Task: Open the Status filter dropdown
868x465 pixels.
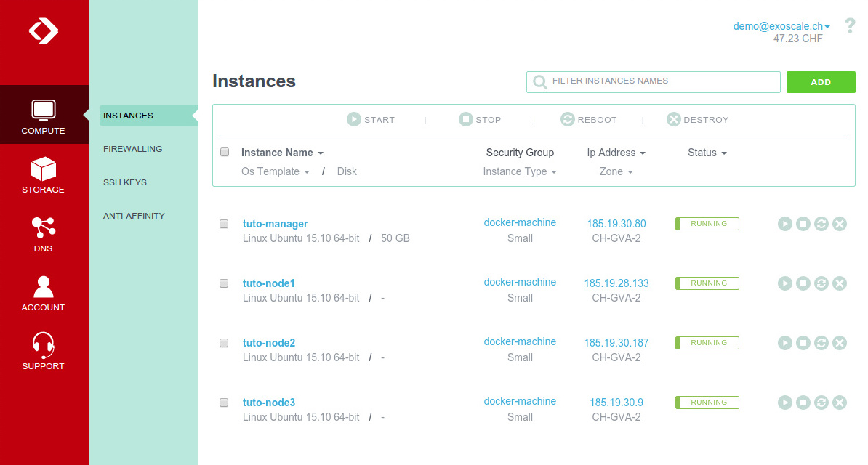Action: (x=707, y=153)
